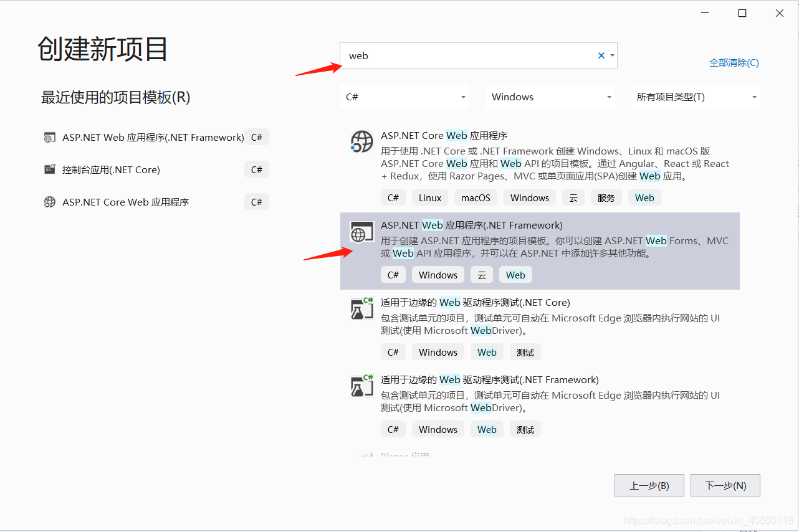Viewport: 799px width, 532px height.
Task: Open the 所有项目类型(T) project type dropdown
Action: [x=696, y=97]
